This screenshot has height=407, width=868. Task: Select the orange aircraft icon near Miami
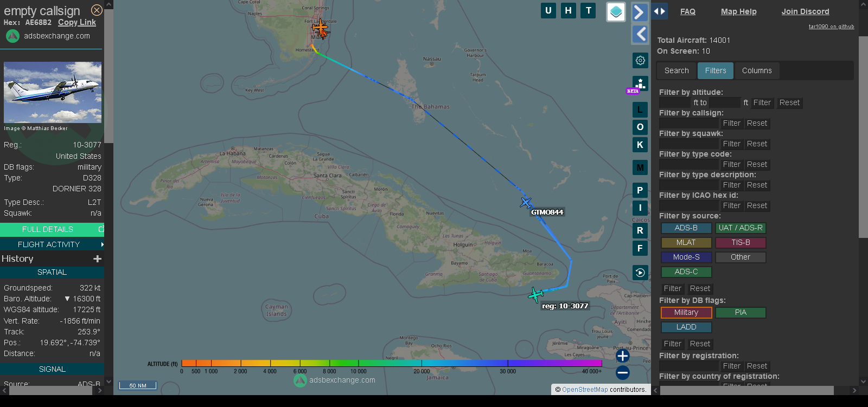point(321,28)
